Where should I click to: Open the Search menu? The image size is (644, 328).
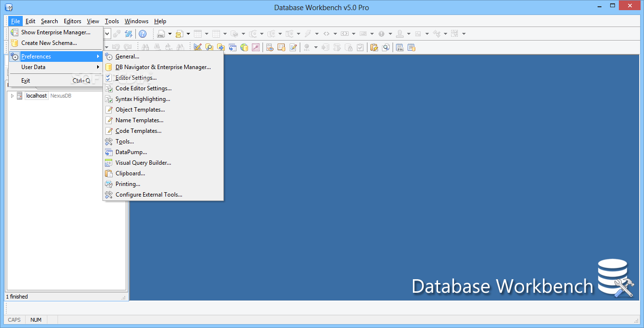point(49,21)
